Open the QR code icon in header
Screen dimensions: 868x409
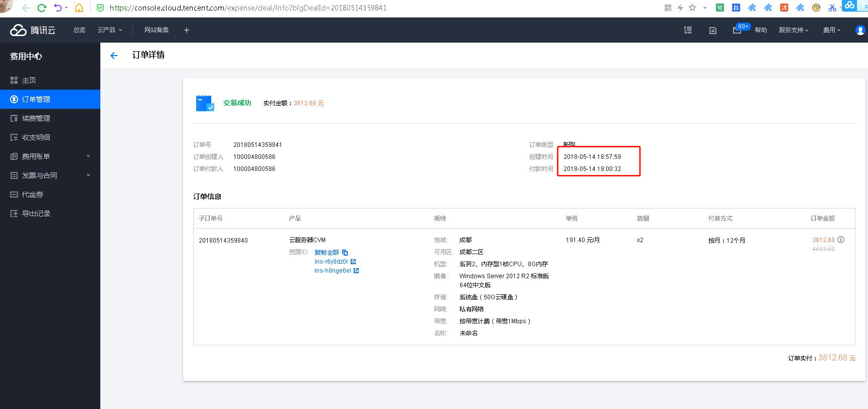point(688,30)
